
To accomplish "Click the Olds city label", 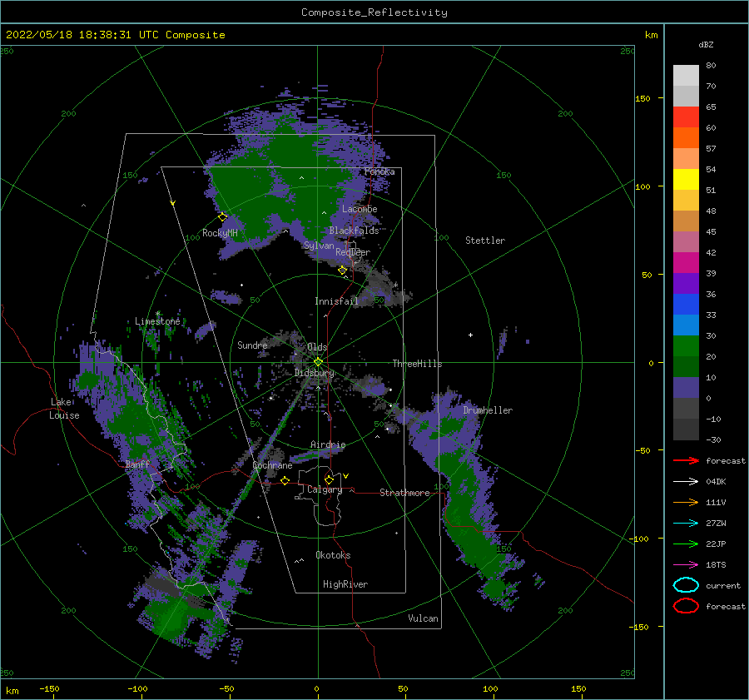I will [x=317, y=347].
